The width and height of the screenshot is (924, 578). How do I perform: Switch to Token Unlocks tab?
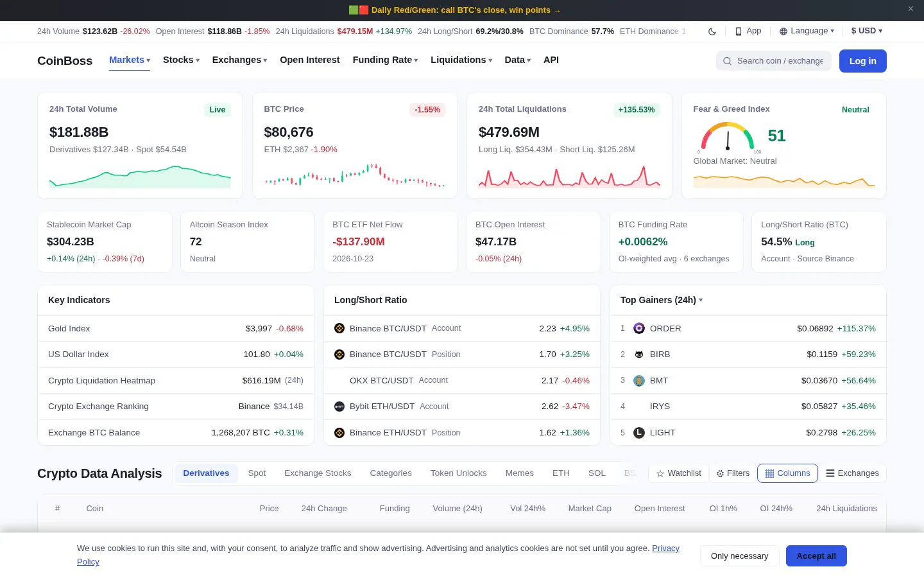coord(459,473)
